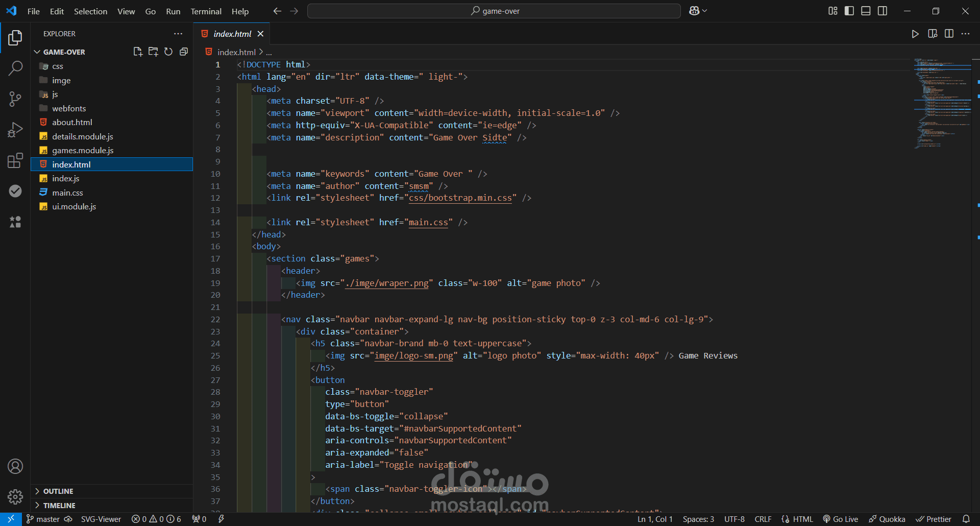Open the breadcrumb chevron after index.html
The height and width of the screenshot is (526, 980).
tap(261, 52)
